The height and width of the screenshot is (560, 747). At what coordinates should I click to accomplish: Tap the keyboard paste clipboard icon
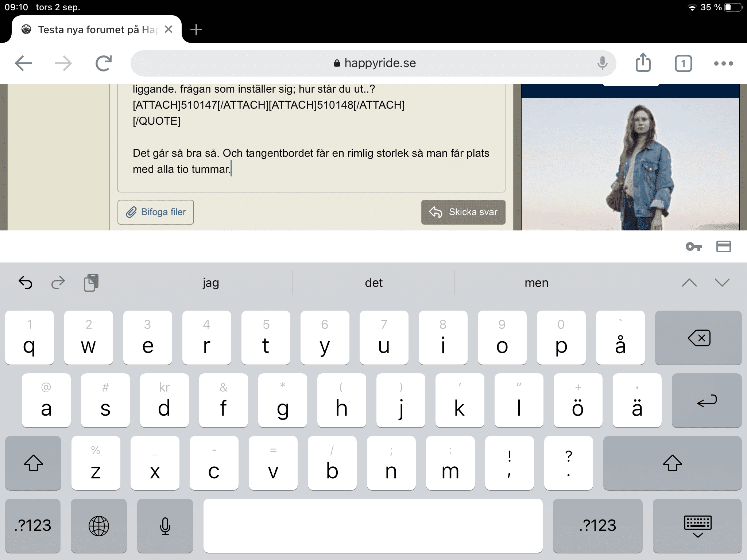(91, 283)
